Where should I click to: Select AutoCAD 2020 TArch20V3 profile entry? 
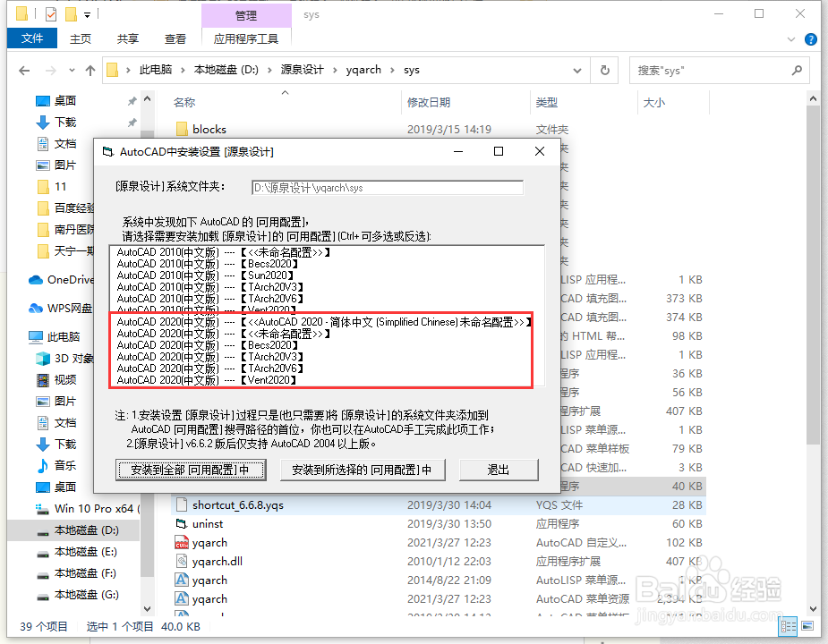(210, 357)
